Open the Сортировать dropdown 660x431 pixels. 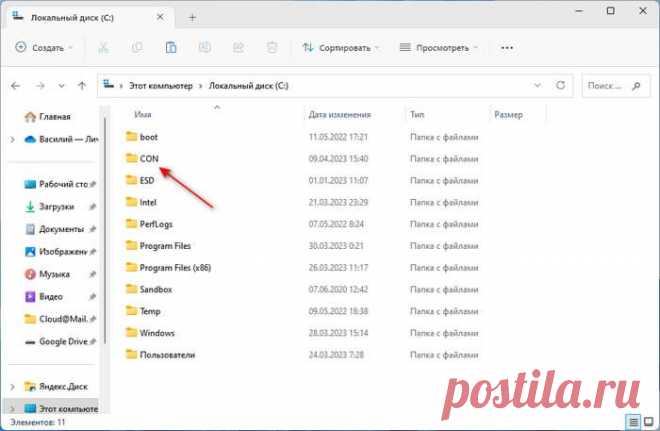(x=341, y=48)
